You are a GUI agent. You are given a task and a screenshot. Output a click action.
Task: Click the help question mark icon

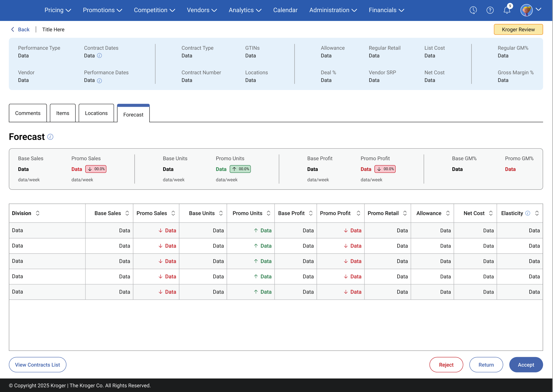coord(490,10)
